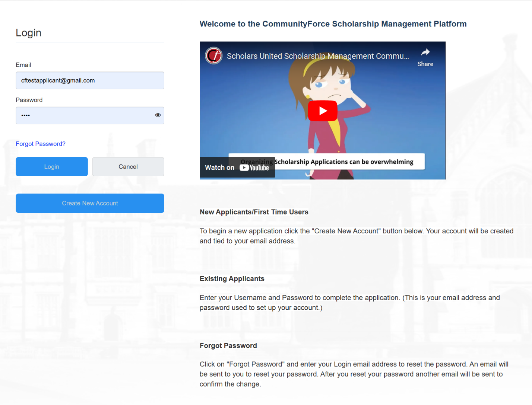532x405 pixels.
Task: Click the Welcome to CommunityForce heading
Action: pyautogui.click(x=333, y=24)
